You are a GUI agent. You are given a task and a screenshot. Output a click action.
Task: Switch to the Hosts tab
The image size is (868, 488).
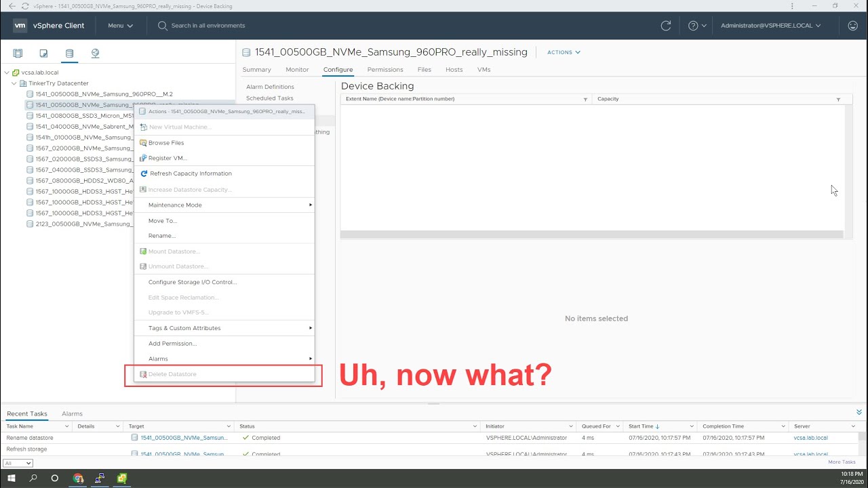tap(454, 70)
